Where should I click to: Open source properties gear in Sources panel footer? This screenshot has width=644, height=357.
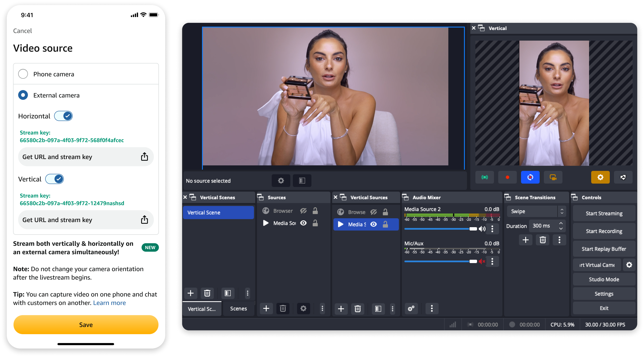(303, 308)
